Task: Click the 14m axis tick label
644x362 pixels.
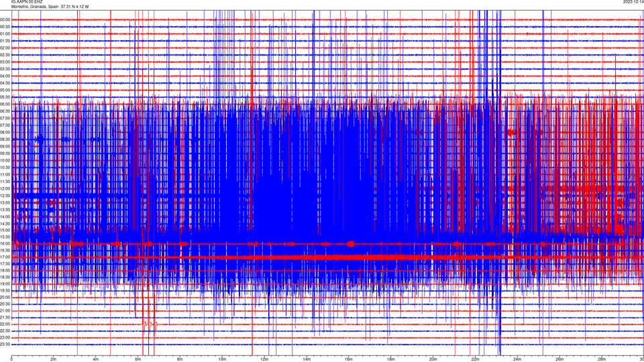Action: [x=307, y=359]
